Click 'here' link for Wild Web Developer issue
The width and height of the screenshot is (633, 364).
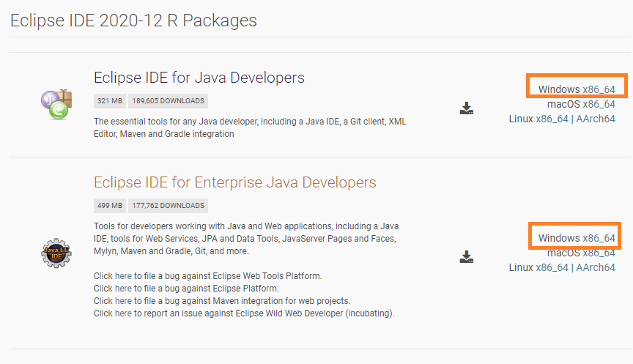123,313
